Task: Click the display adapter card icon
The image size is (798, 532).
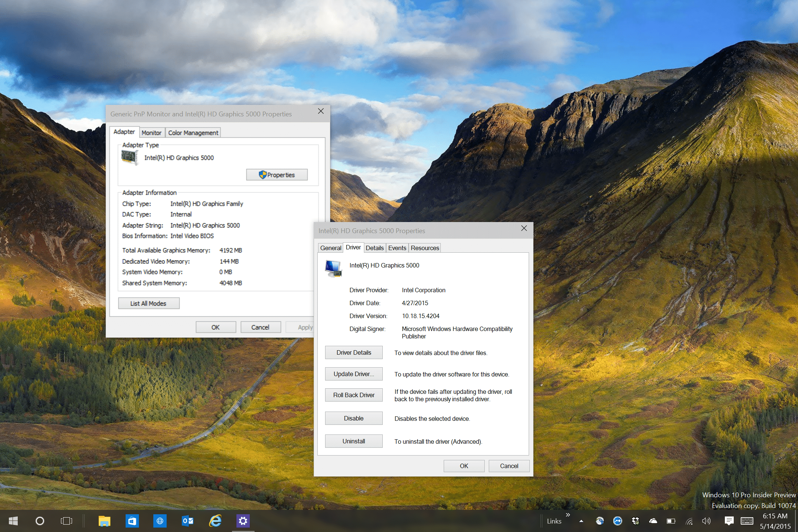Action: point(129,158)
